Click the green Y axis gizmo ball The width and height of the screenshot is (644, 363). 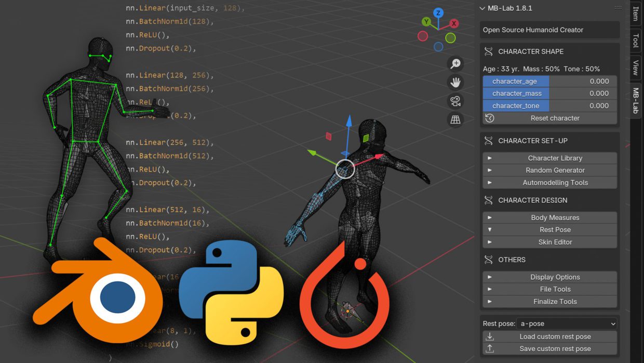(x=426, y=22)
